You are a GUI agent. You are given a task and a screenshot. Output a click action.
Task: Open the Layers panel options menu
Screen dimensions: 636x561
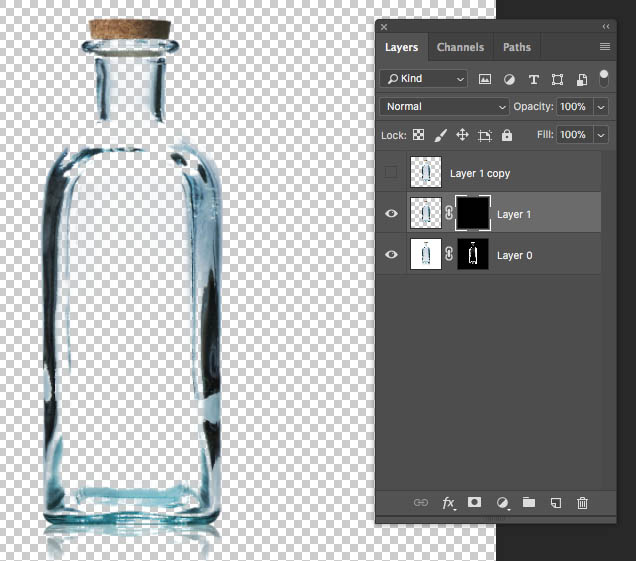(605, 47)
